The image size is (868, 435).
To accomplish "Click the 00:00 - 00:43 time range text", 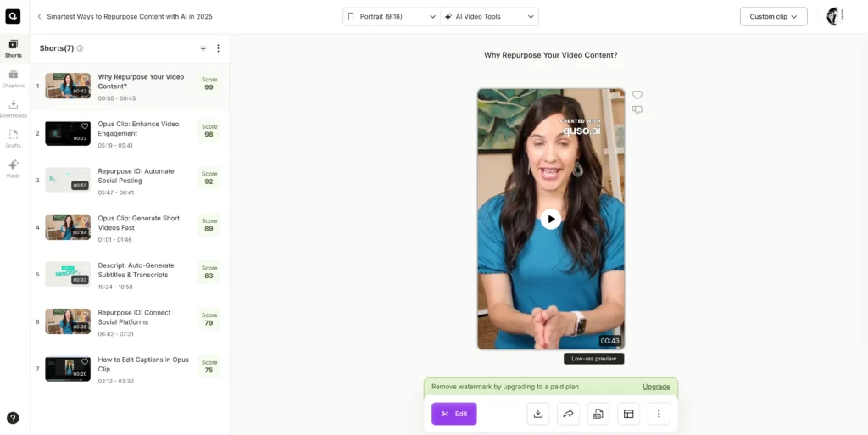I will (117, 98).
